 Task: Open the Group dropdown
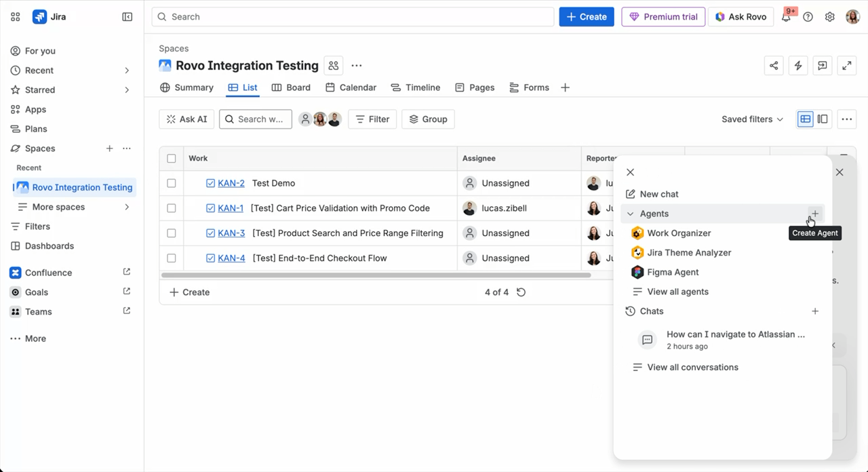coord(428,119)
